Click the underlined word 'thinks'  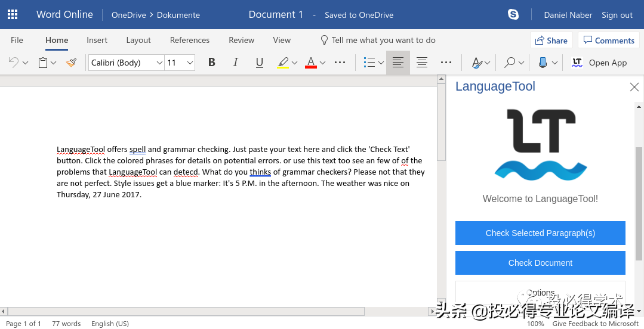260,172
